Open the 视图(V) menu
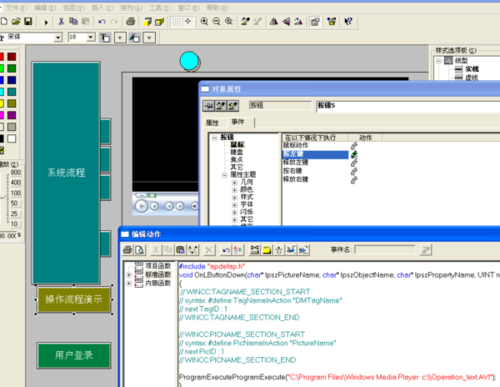Screen dimensions: 500x387 [74, 8]
